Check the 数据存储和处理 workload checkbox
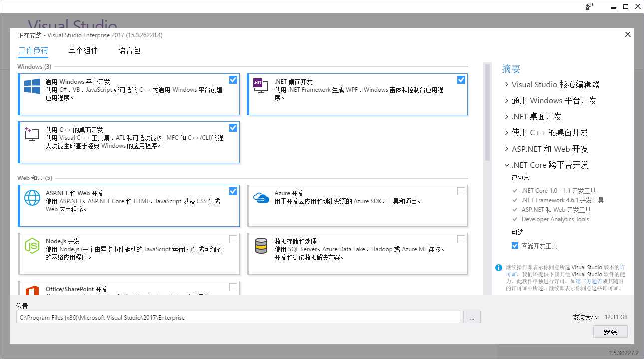 pyautogui.click(x=461, y=239)
